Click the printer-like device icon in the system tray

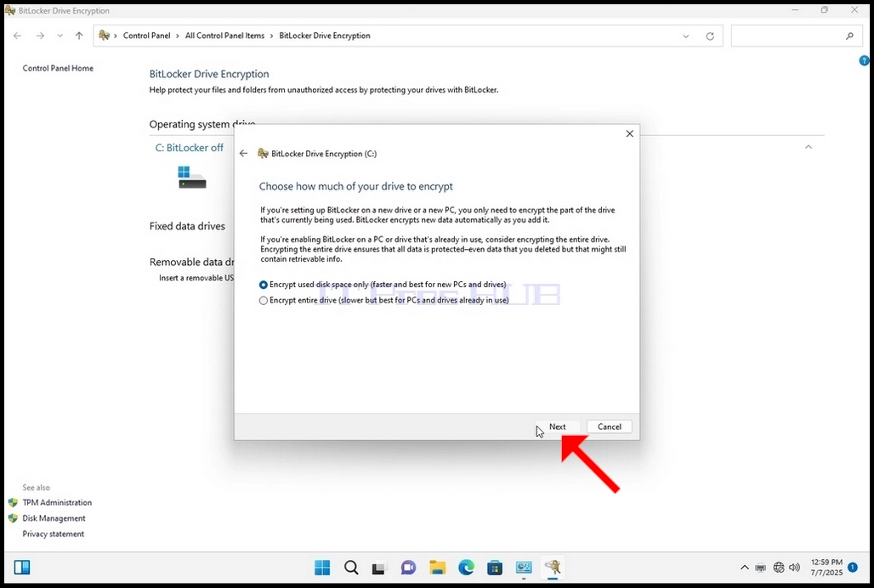point(760,568)
